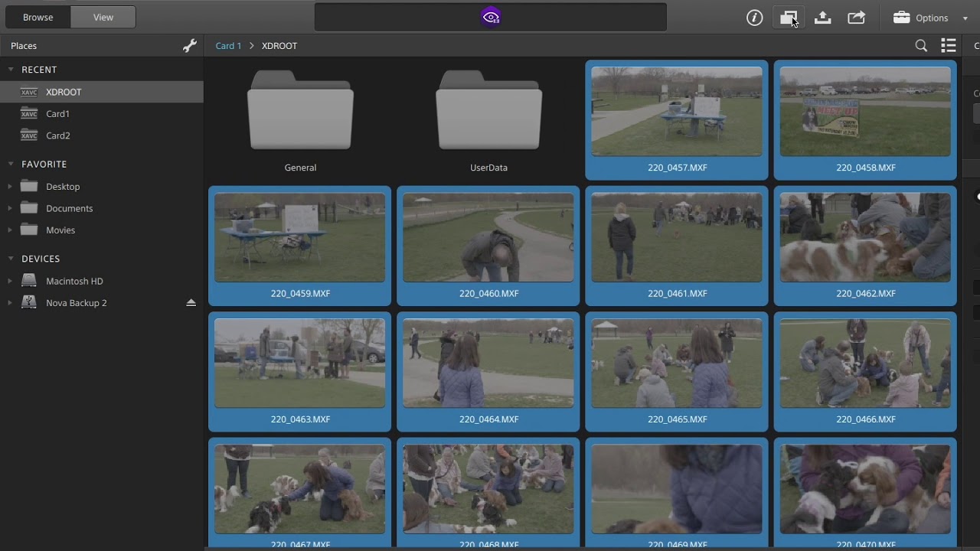This screenshot has height=551, width=980.
Task: Click the XAVC icon beside Card1
Action: tap(29, 113)
